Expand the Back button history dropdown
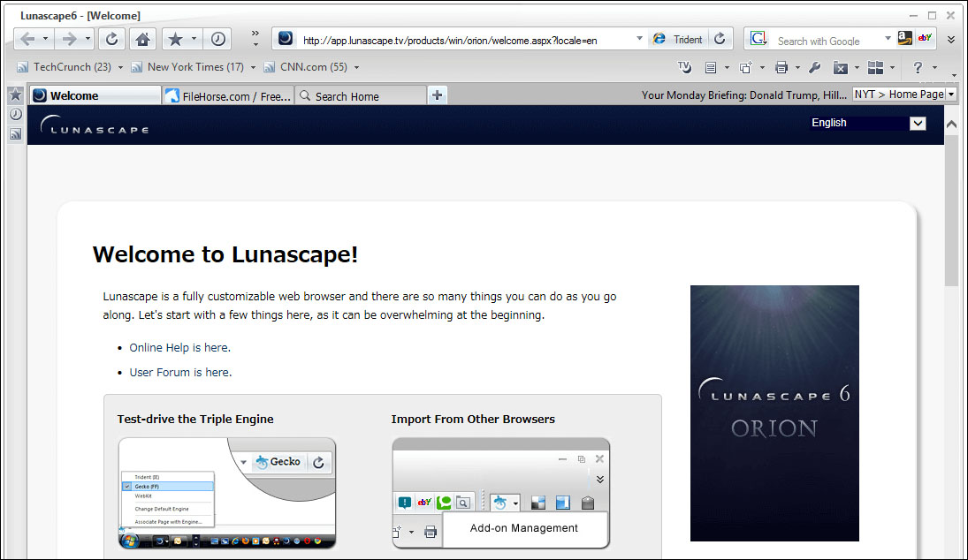 coord(46,39)
